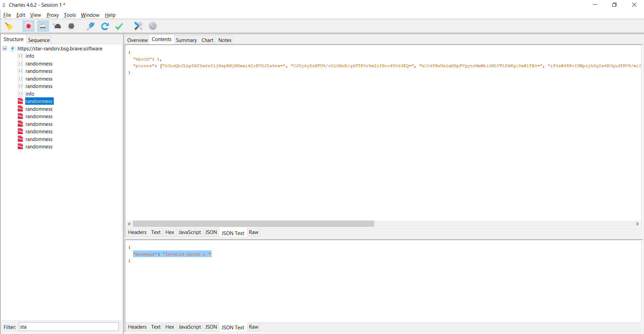This screenshot has height=334, width=644.
Task: Switch response view to Raw
Action: click(x=254, y=327)
